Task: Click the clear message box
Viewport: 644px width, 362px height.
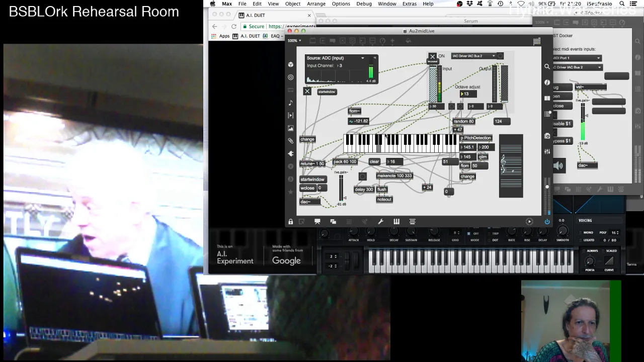Action: 374,162
